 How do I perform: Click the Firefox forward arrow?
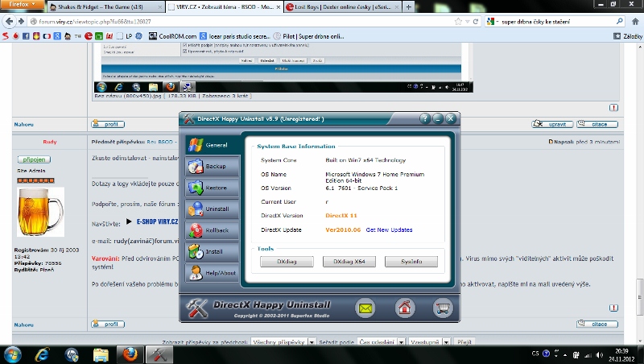coord(22,22)
